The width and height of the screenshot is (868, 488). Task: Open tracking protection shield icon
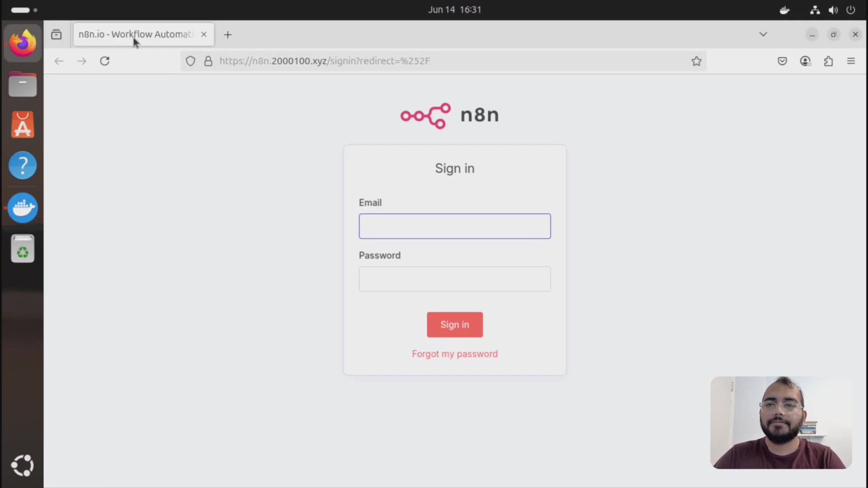click(190, 61)
